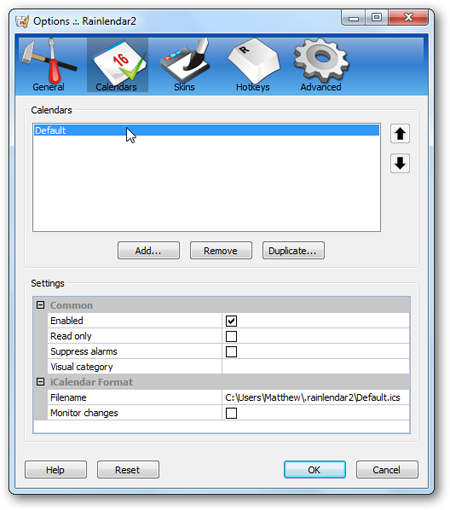This screenshot has width=450, height=510.
Task: Click the Duplicate... button
Action: click(293, 251)
